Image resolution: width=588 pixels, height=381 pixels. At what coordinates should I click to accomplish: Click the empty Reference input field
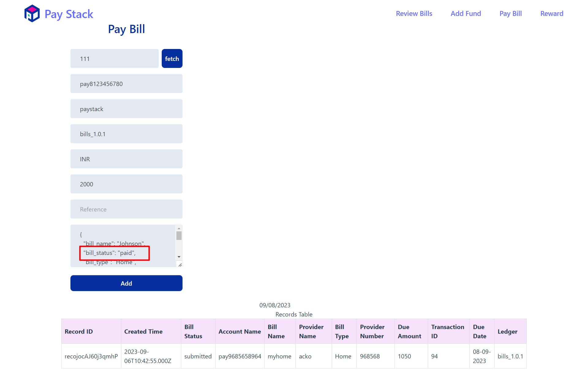tap(126, 209)
